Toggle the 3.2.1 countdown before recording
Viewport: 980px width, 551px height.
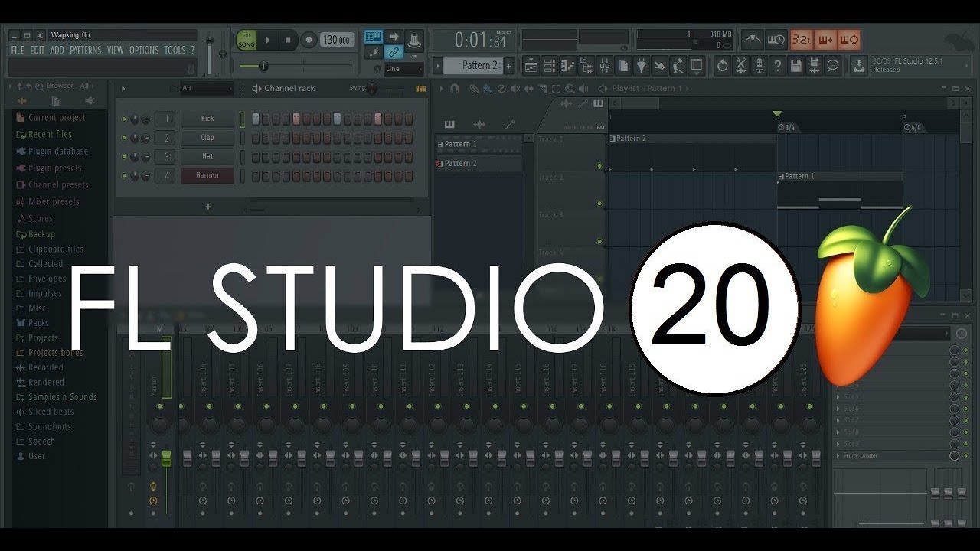[x=802, y=39]
